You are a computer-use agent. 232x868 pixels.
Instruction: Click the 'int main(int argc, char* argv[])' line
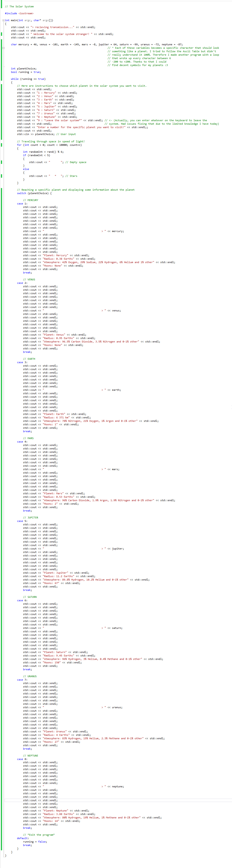click(x=29, y=20)
